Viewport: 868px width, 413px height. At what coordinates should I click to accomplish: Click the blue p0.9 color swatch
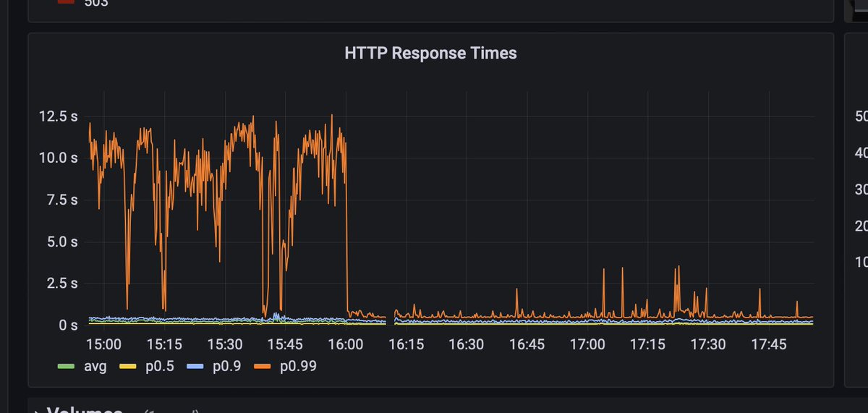[x=195, y=367]
